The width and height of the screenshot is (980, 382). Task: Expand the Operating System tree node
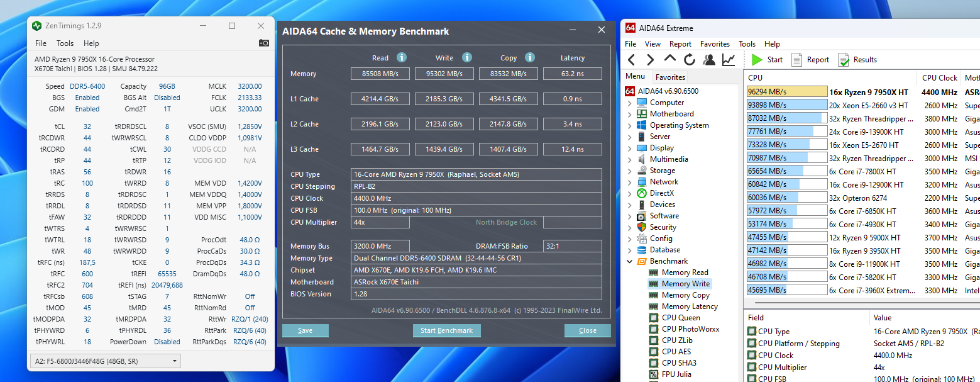click(x=630, y=125)
